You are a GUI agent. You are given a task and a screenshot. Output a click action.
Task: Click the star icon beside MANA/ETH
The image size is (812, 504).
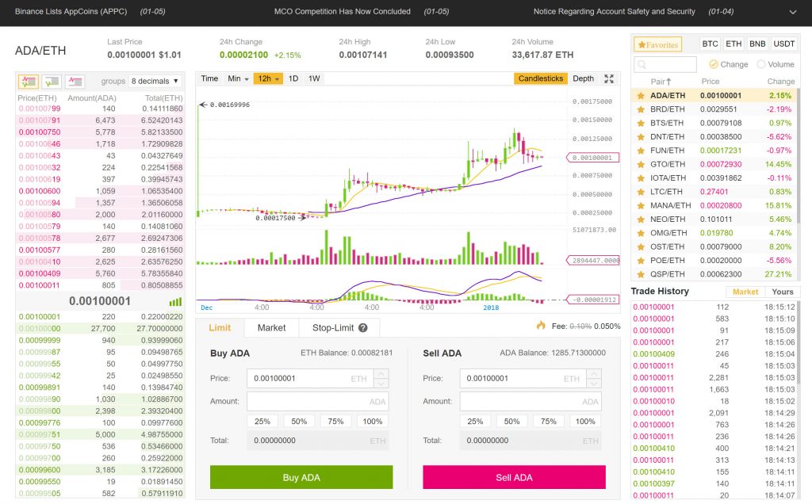point(641,205)
